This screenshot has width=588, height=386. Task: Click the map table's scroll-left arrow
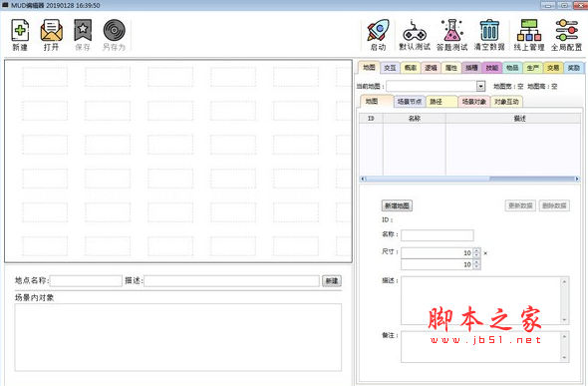363,179
